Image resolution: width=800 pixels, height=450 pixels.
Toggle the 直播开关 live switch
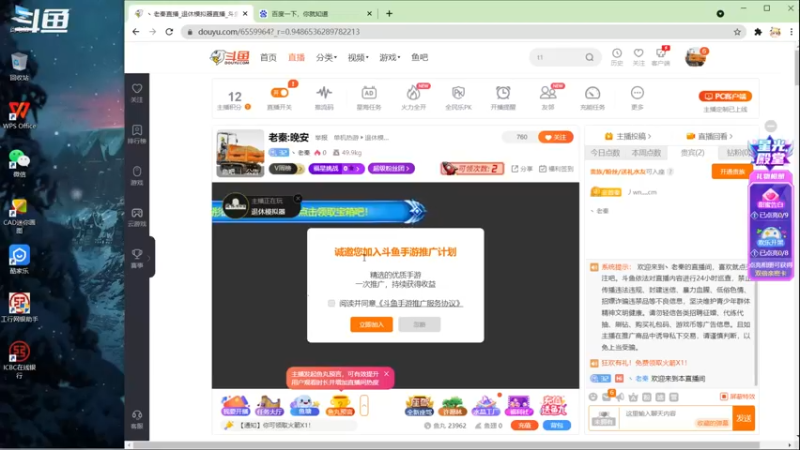280,93
